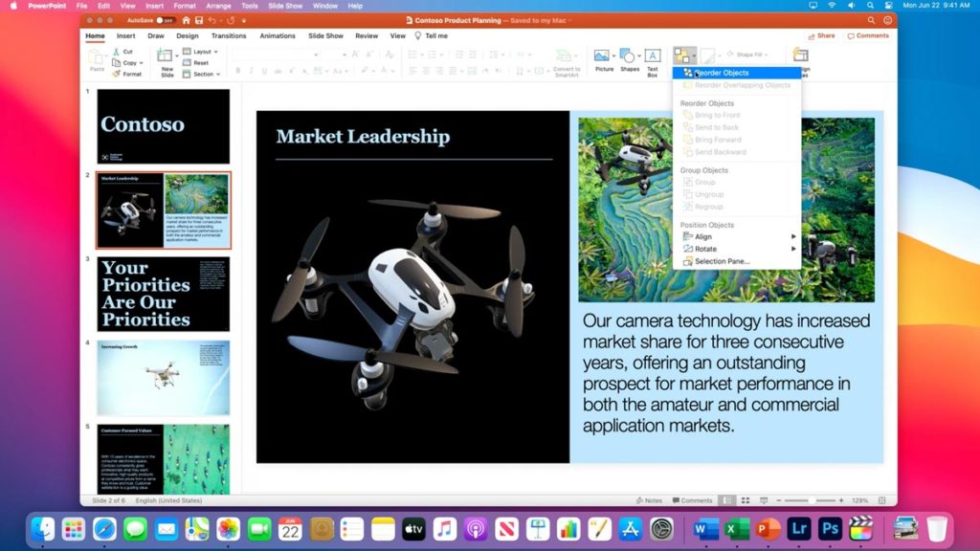The image size is (980, 551).
Task: Click the Copy button
Action: coord(124,62)
